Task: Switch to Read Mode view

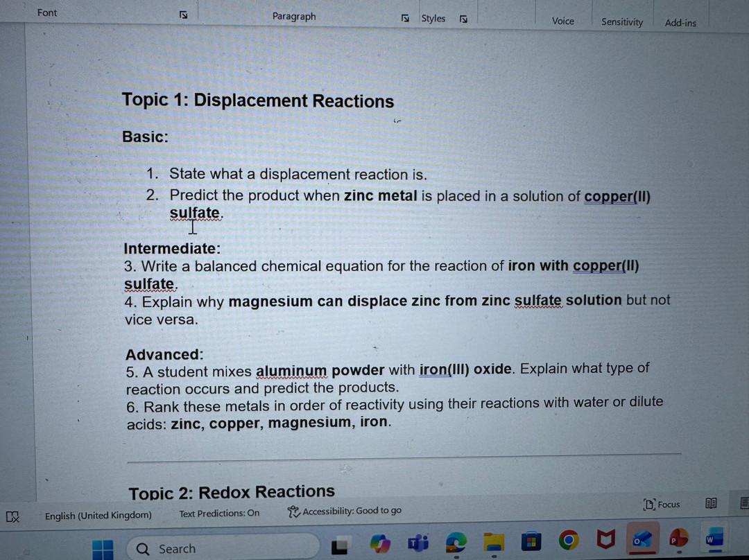Action: (711, 504)
